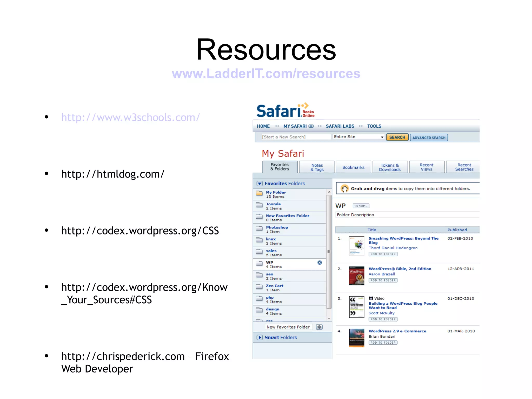Click the seo folder icon
The image size is (532, 399).
pyautogui.click(x=259, y=275)
